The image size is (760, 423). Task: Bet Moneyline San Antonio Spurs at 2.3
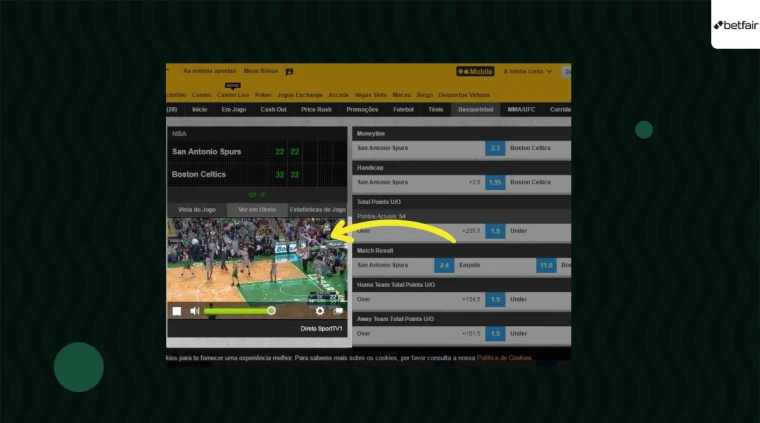(x=495, y=148)
